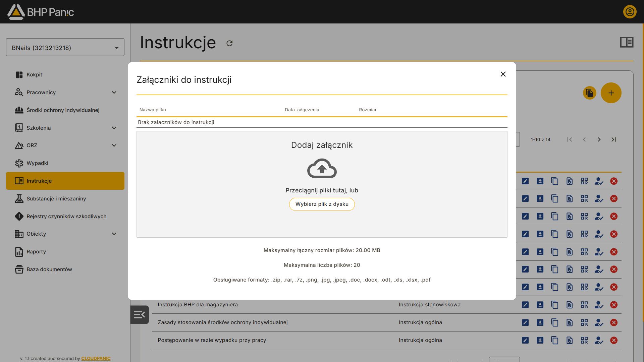Open Raporty in the sidebar
644x362 pixels.
coord(65,252)
